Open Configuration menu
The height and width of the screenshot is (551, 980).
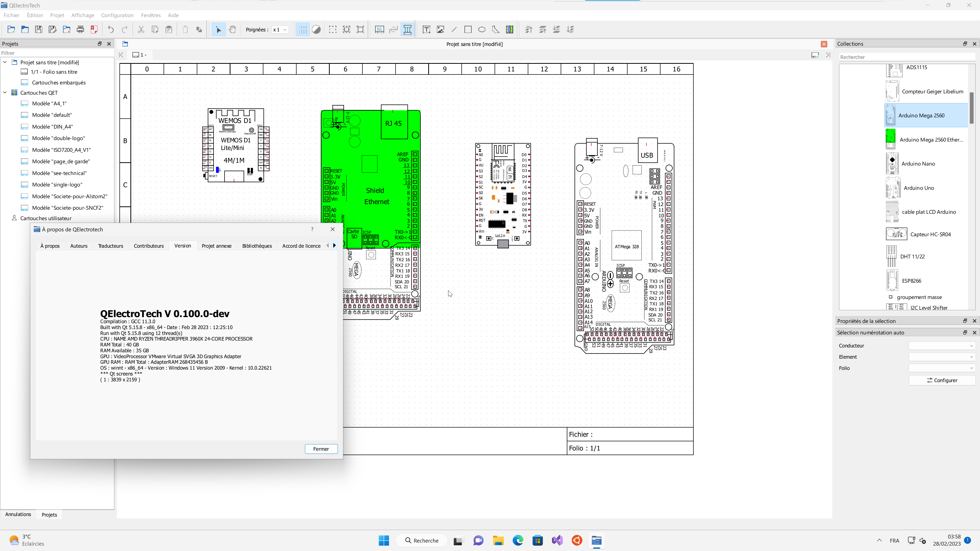(117, 15)
